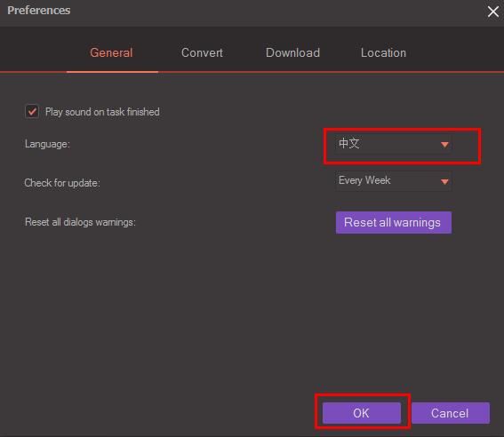Click the orange arrow beside Every Week
Image resolution: width=504 pixels, height=437 pixels.
[444, 182]
